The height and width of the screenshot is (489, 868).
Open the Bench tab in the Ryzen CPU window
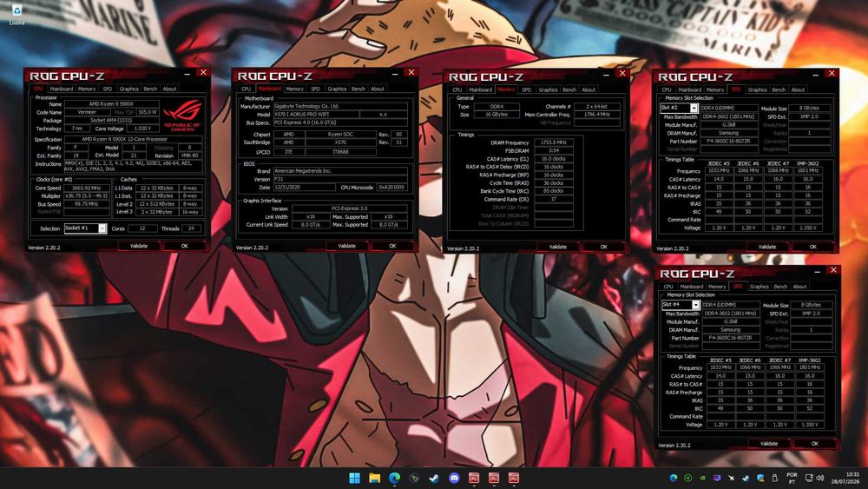[150, 89]
